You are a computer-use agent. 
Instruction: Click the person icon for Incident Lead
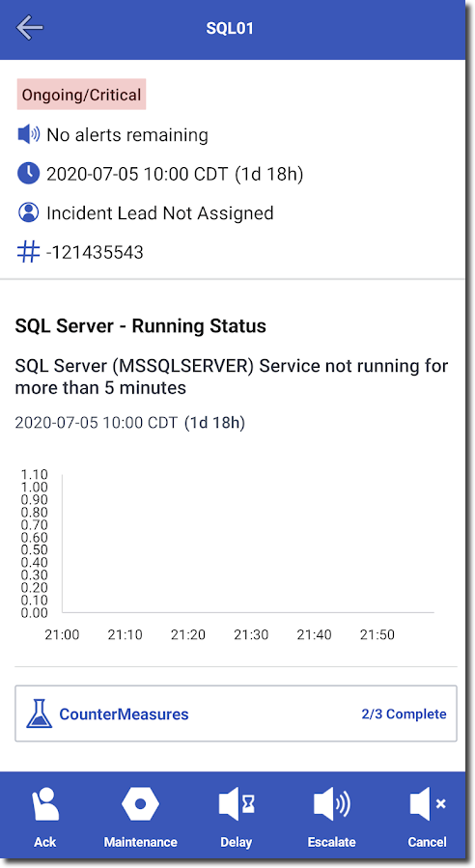click(29, 212)
